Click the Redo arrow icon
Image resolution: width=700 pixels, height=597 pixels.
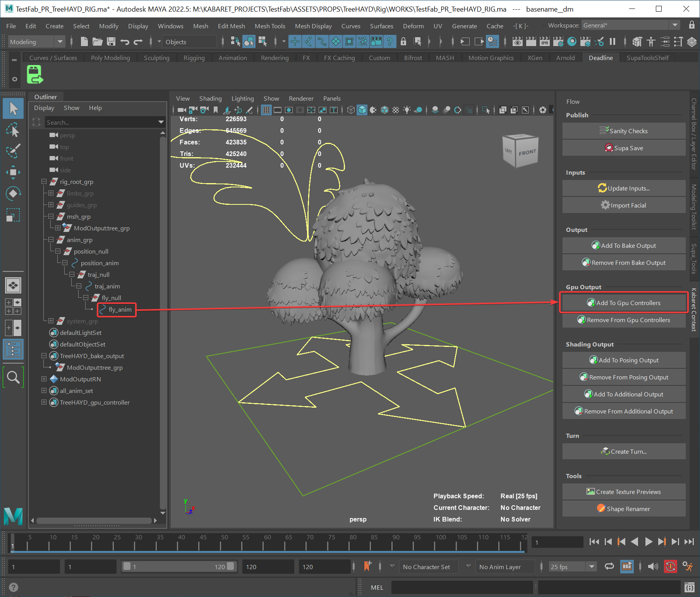pos(138,41)
